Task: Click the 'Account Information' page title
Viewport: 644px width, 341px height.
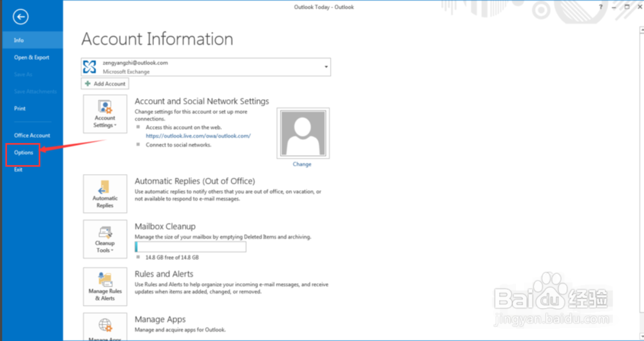Action: pos(157,39)
